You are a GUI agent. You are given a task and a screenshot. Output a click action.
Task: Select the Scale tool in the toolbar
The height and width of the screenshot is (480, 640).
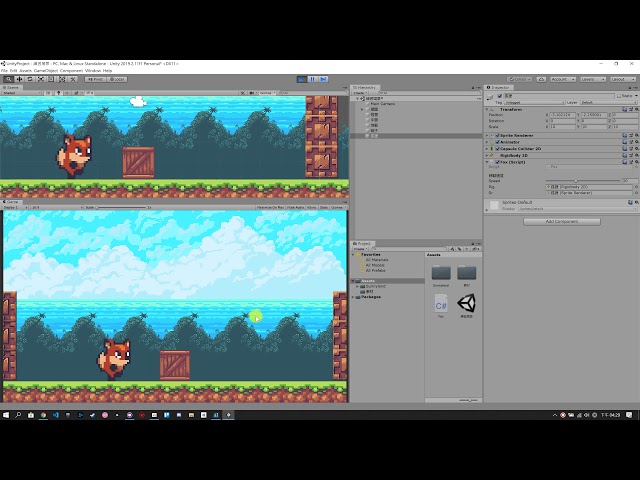(40, 79)
